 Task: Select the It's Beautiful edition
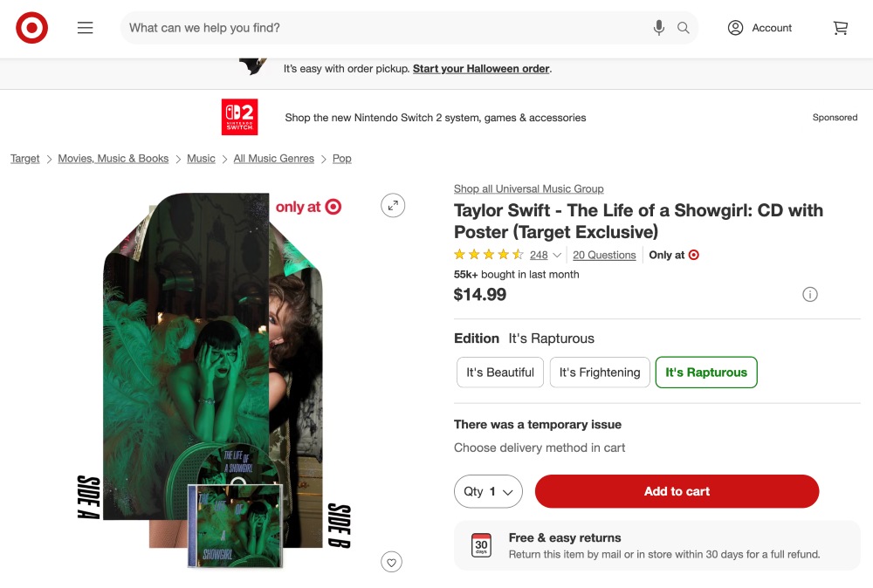coord(500,373)
